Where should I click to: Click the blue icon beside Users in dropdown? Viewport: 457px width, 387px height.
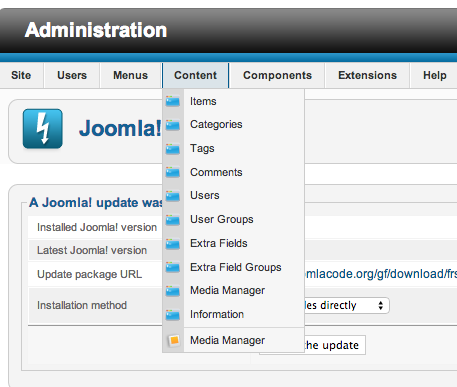(x=173, y=196)
